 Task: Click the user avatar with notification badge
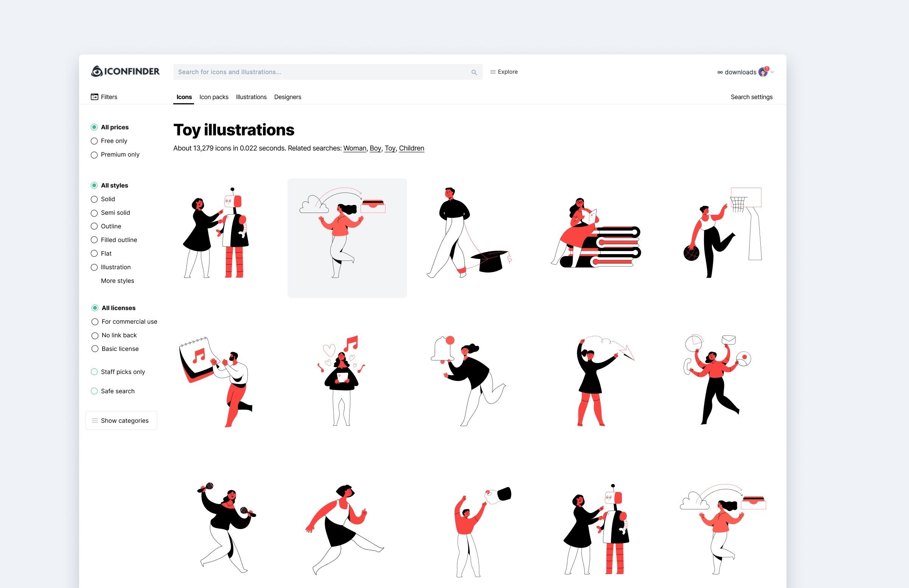click(x=763, y=72)
